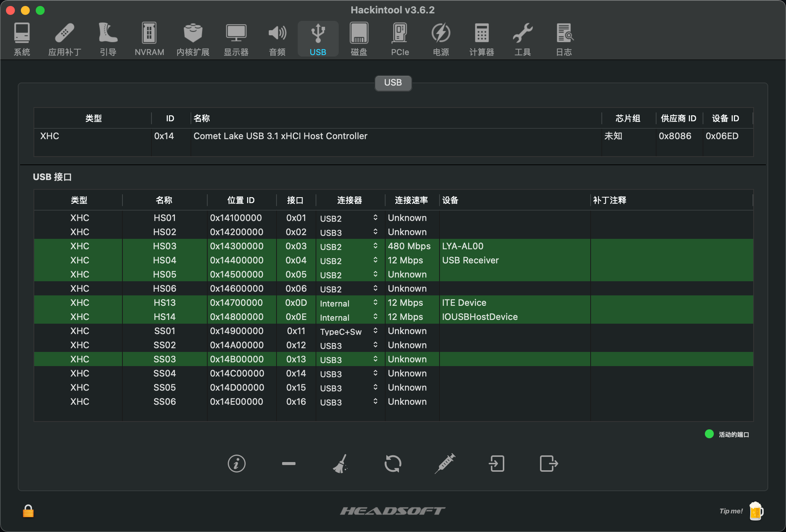This screenshot has width=786, height=532.
Task: Click the export icon with outward arrow
Action: 549,464
